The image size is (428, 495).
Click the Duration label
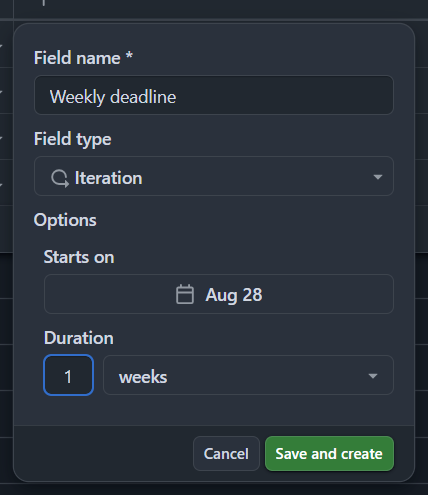click(x=79, y=338)
